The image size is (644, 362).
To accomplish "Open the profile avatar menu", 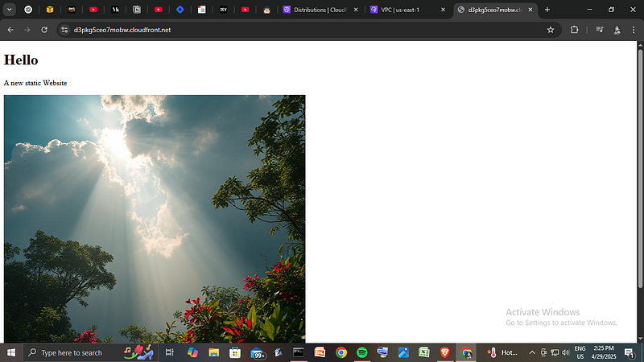I will (x=617, y=30).
